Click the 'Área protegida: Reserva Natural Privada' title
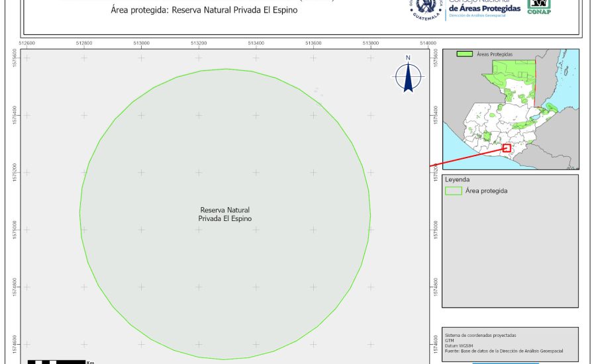The image size is (596, 364). pyautogui.click(x=195, y=10)
